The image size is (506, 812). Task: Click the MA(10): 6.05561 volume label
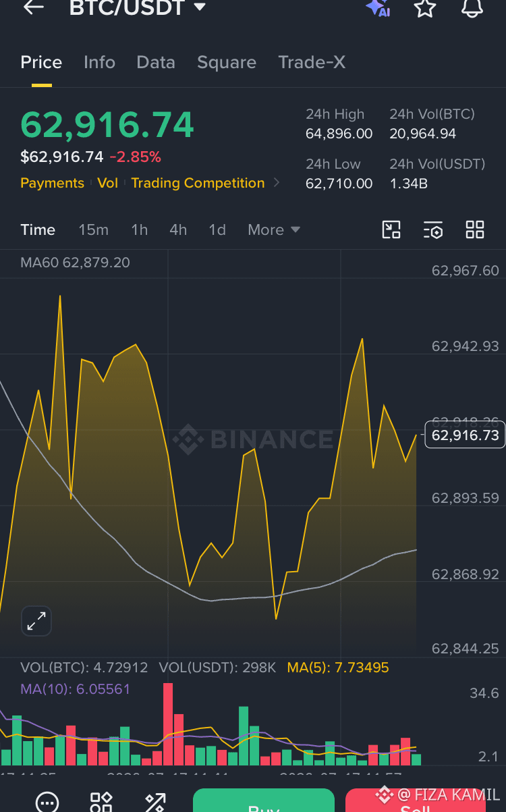point(75,689)
